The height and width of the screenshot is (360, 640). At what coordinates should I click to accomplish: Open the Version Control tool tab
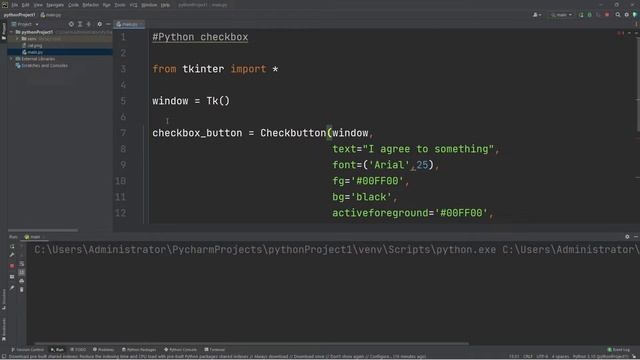[27, 350]
